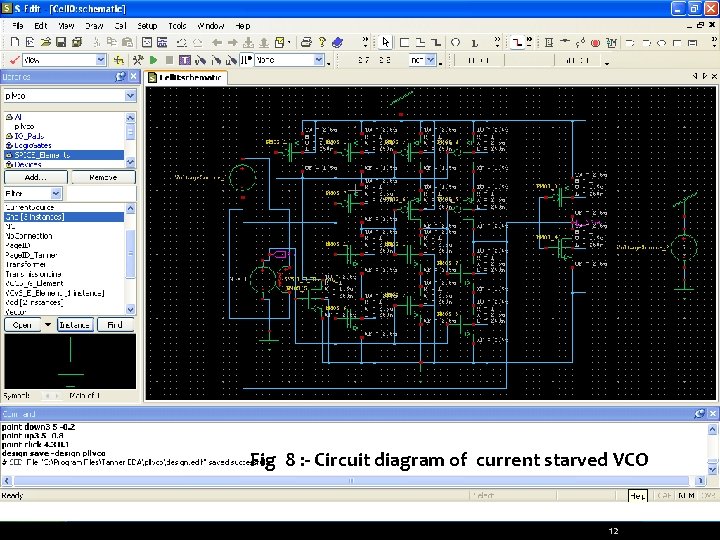Select the Cell0:schematic tab
The image size is (720, 540).
[x=186, y=78]
